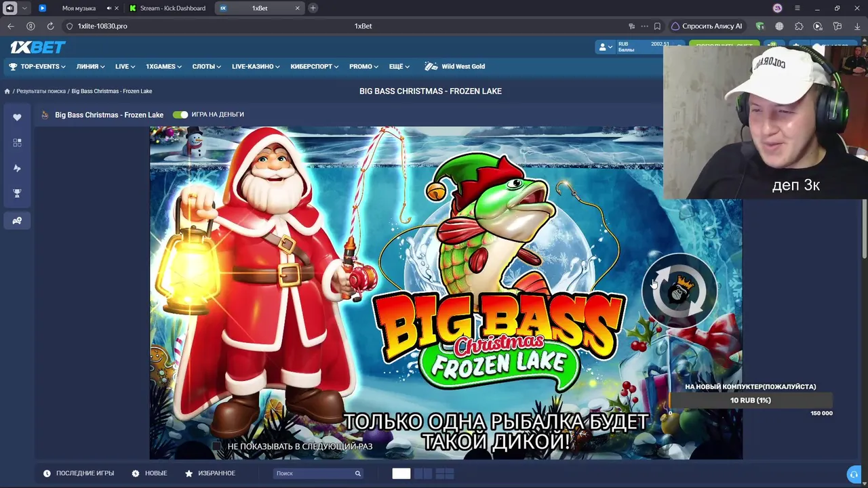Click the magnifier icon in Поиск field

tap(357, 473)
